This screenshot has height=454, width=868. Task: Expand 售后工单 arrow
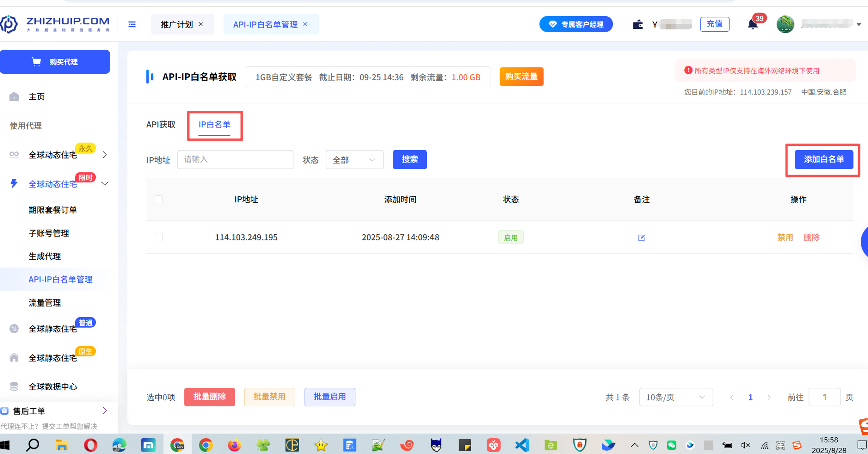(x=105, y=411)
